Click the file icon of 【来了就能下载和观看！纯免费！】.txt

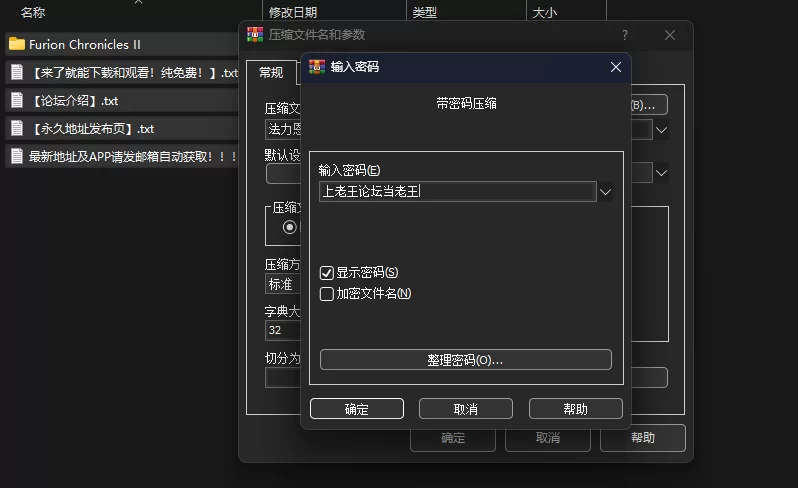click(17, 72)
